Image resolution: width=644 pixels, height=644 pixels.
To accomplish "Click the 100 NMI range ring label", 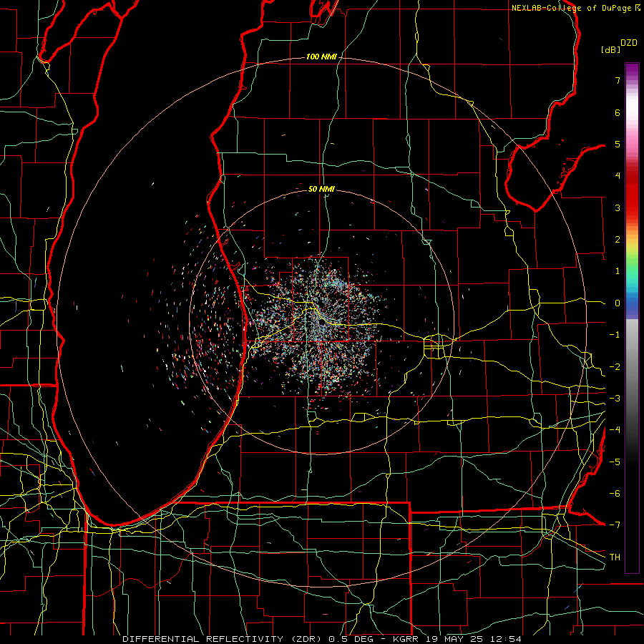I will (321, 57).
